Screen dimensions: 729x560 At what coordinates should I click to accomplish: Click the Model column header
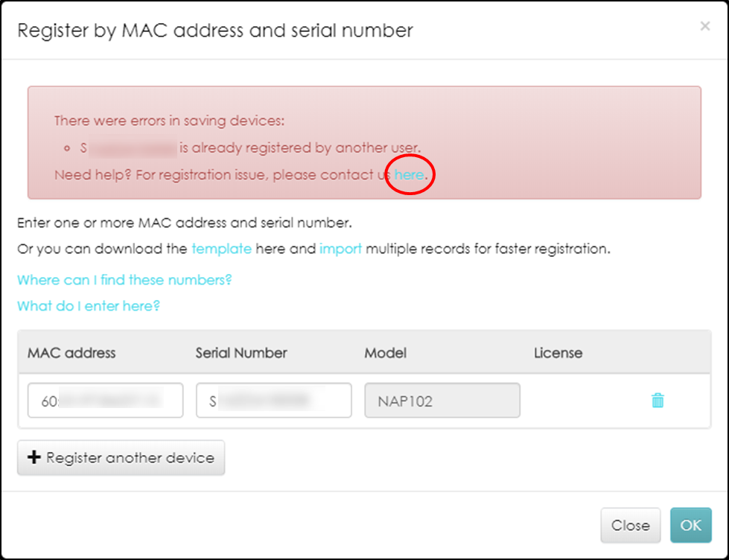385,352
